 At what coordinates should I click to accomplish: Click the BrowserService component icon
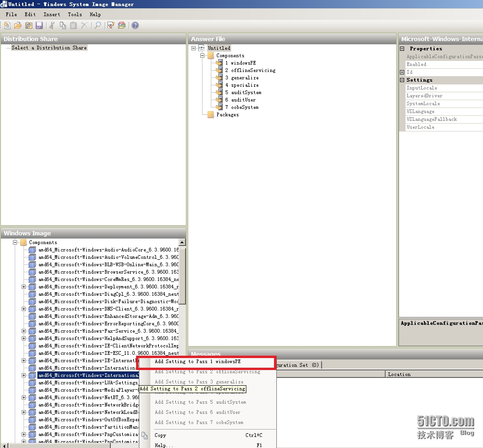point(32,272)
